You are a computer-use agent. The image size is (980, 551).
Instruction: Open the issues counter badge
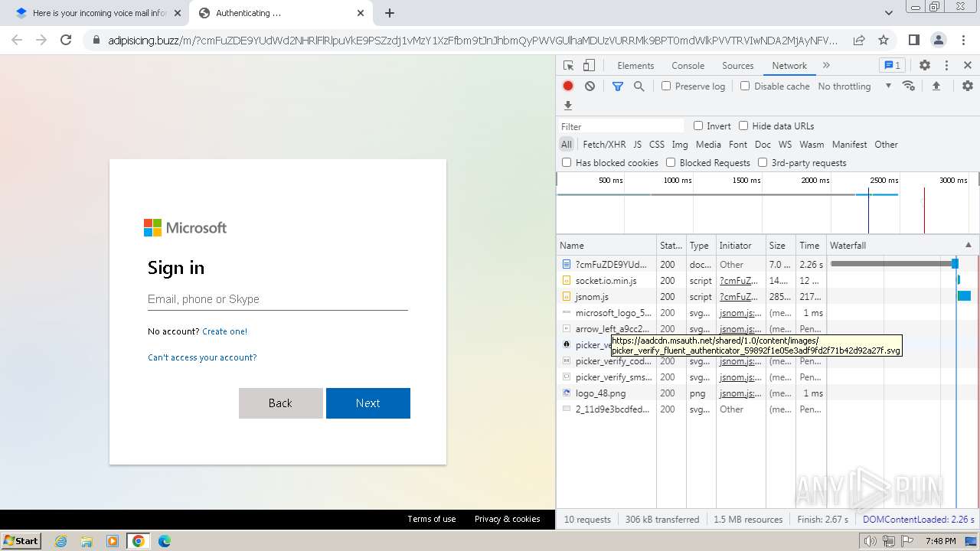click(x=892, y=66)
